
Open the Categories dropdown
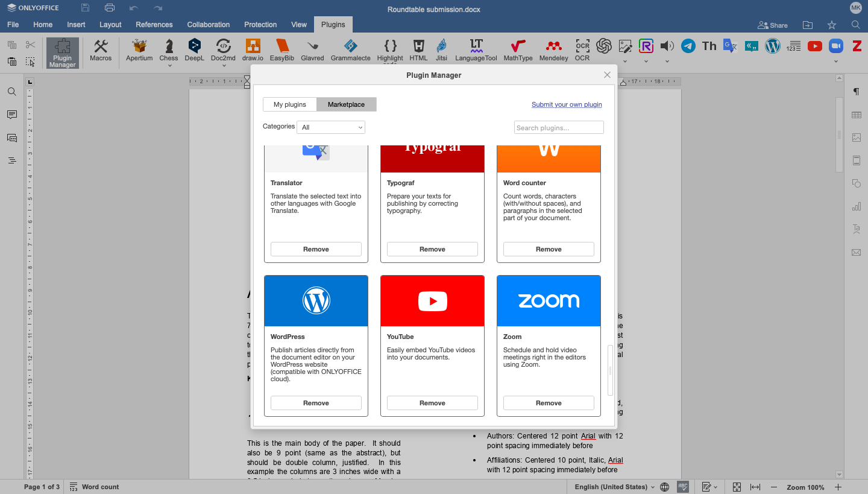[x=330, y=127]
